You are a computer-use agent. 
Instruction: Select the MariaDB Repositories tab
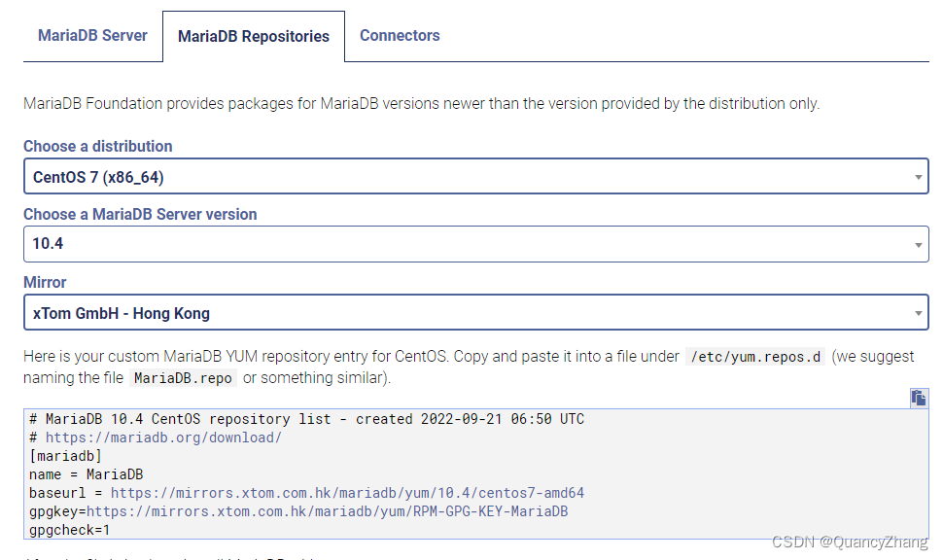pos(253,35)
